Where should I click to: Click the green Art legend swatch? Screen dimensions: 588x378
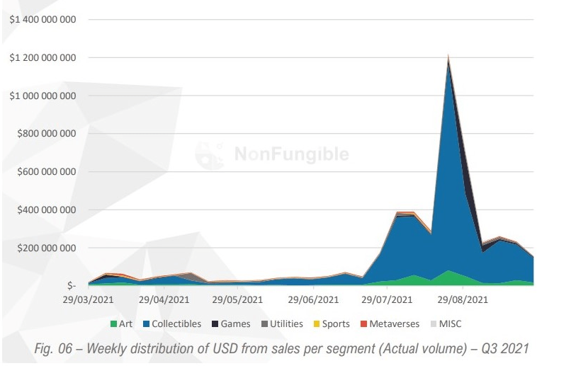[113, 324]
